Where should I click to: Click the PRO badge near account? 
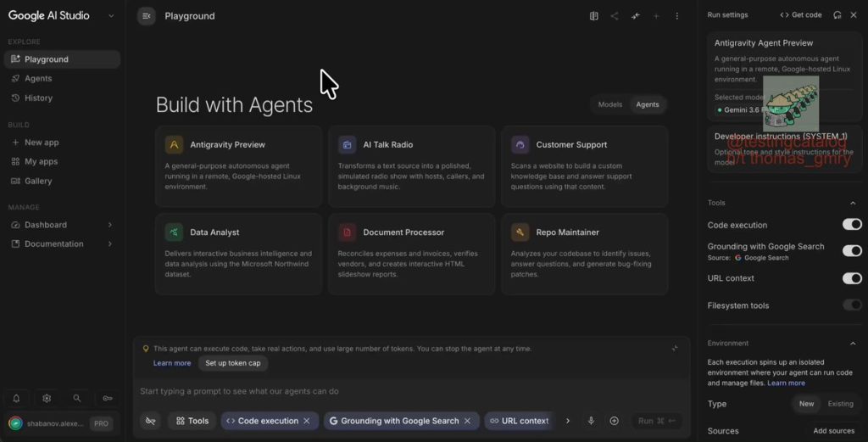click(x=102, y=423)
